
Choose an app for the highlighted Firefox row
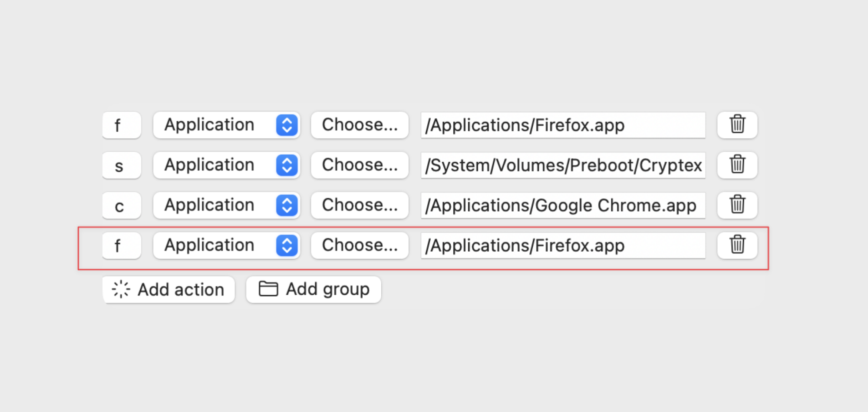[360, 245]
